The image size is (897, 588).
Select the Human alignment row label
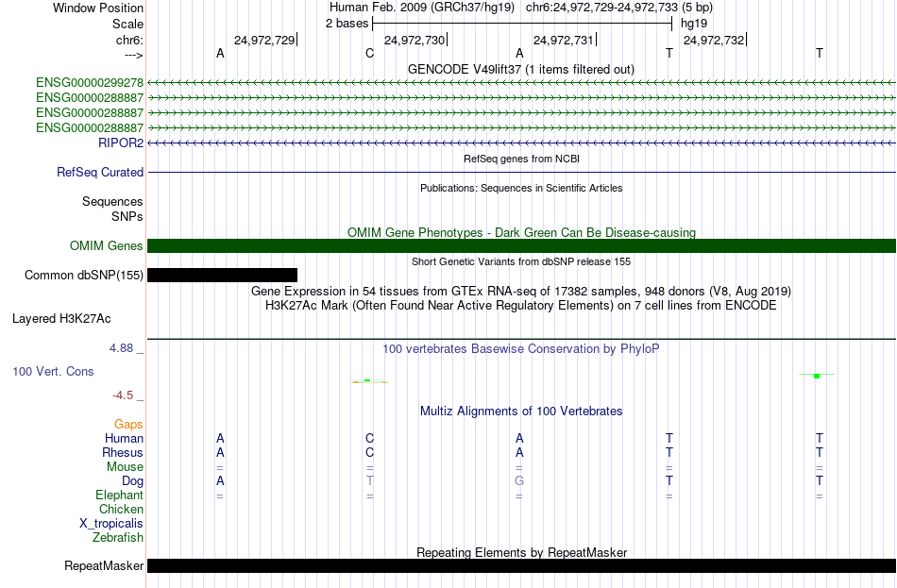pyautogui.click(x=124, y=439)
